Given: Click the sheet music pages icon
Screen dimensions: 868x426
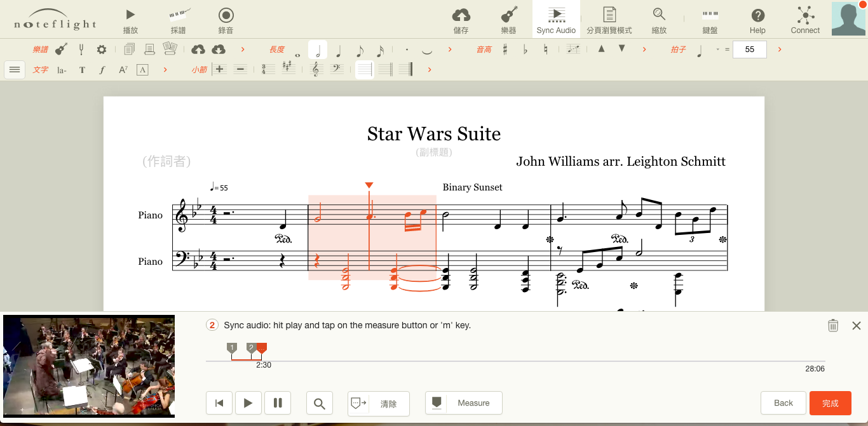Looking at the screenshot, I should pyautogui.click(x=170, y=50).
